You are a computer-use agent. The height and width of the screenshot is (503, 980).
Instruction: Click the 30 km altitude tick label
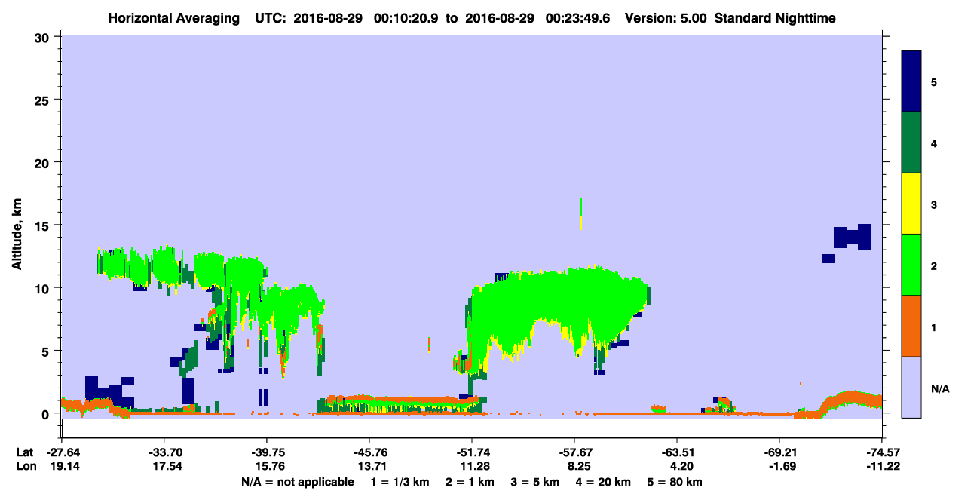point(43,37)
